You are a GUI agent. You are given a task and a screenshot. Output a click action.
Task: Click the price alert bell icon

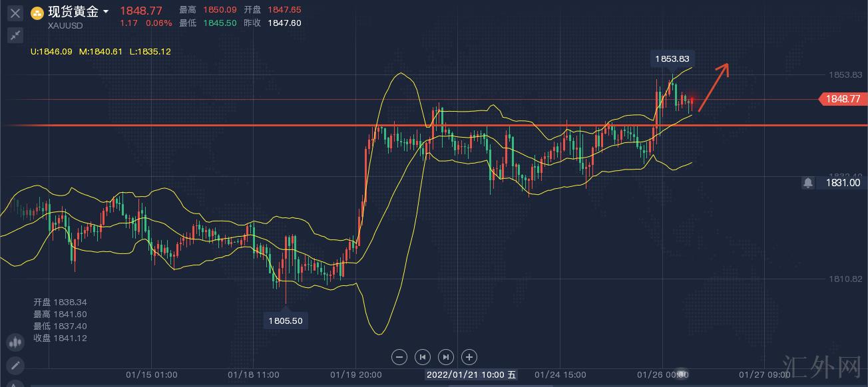pos(807,182)
